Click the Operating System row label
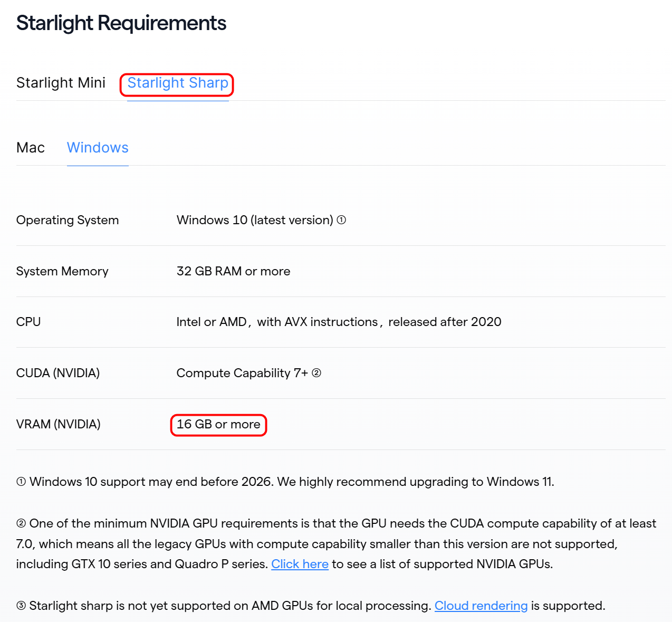The image size is (672, 622). tap(68, 220)
